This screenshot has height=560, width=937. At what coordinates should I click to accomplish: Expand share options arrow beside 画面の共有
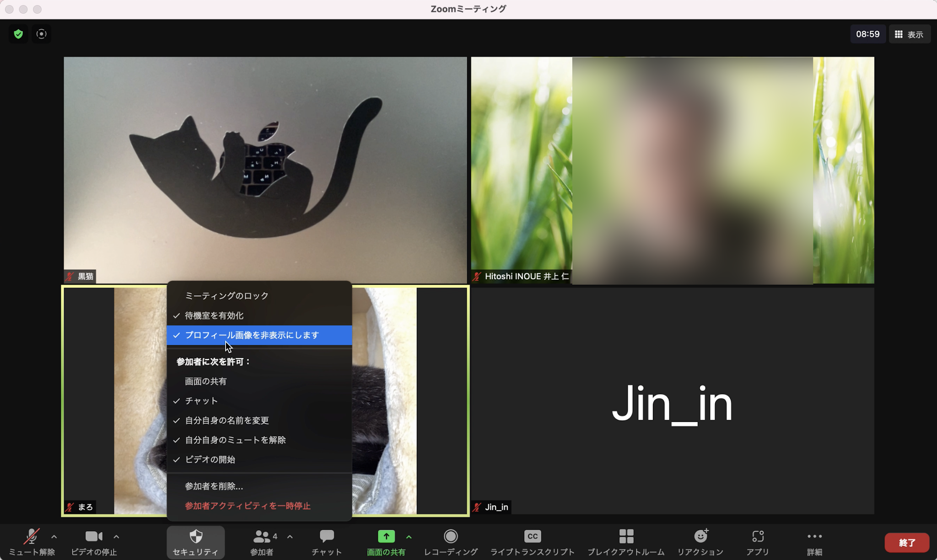click(x=409, y=537)
